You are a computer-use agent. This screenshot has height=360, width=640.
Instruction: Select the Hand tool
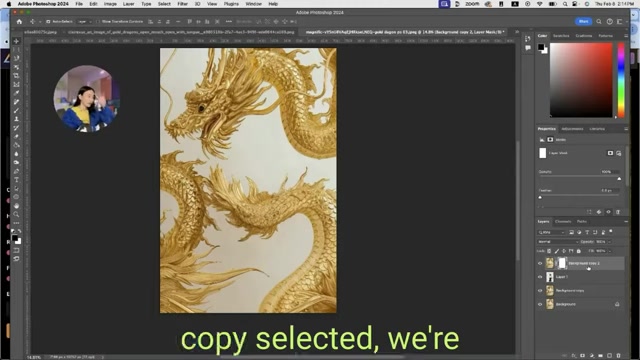16,206
